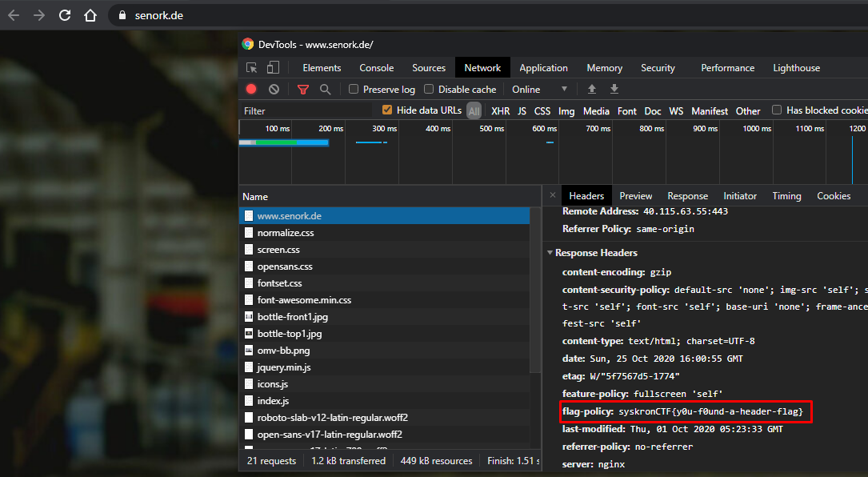
Task: Export HAR with download arrow
Action: [614, 89]
